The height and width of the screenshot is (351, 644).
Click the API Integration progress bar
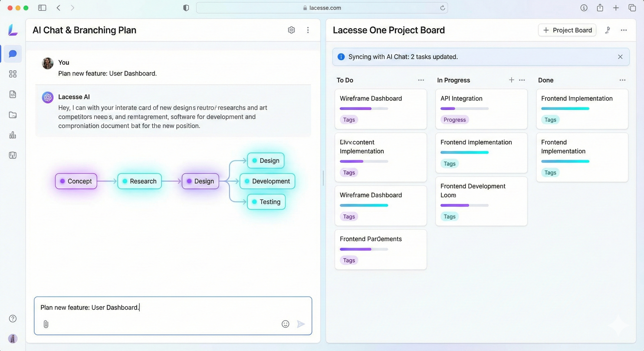(464, 109)
